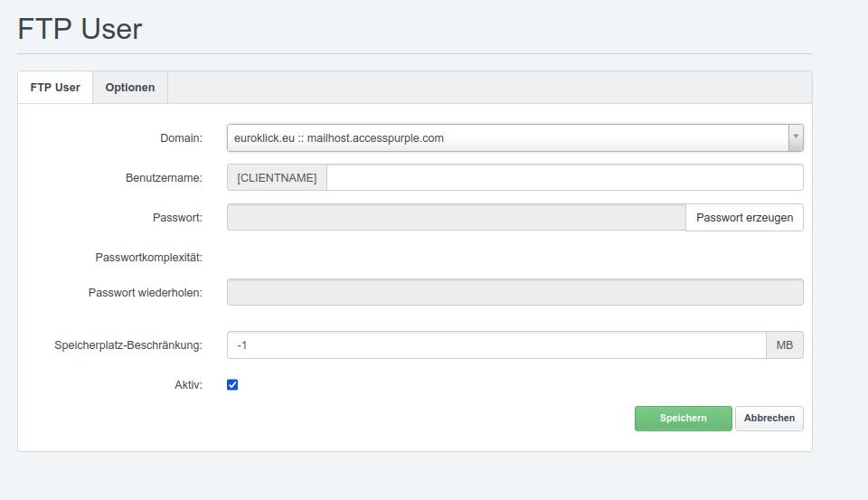This screenshot has width=868, height=500.
Task: Switch to the Optionen tab
Action: tap(130, 88)
